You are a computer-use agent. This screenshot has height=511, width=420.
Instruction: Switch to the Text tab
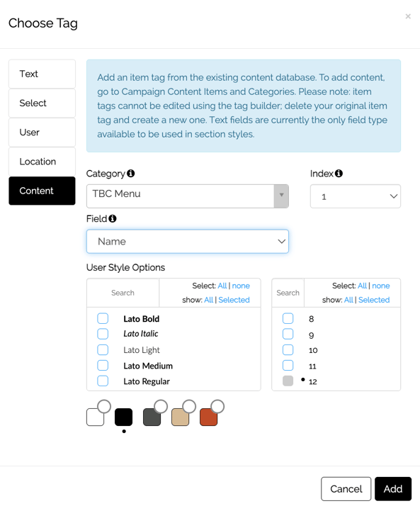click(42, 74)
